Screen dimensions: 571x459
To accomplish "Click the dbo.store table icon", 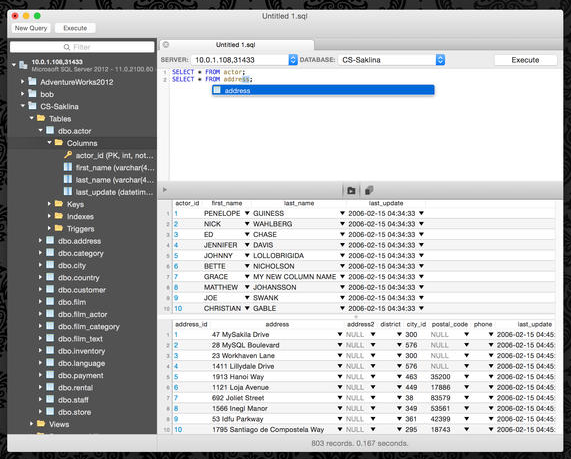I will click(50, 412).
